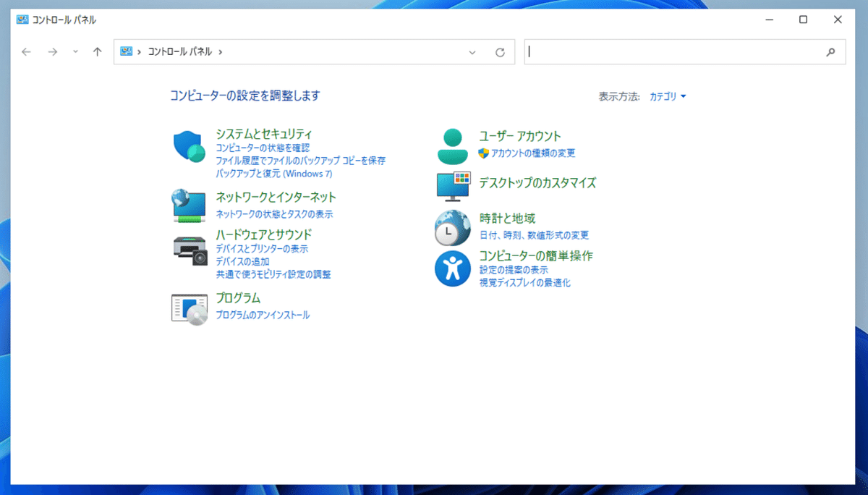
Task: Open コンピューターの状態を確認 link
Action: (263, 148)
